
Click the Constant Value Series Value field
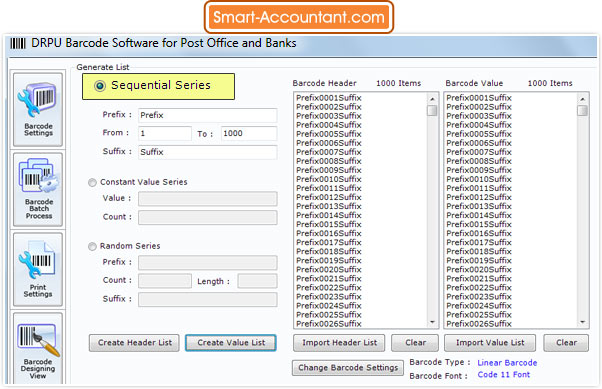(207, 199)
